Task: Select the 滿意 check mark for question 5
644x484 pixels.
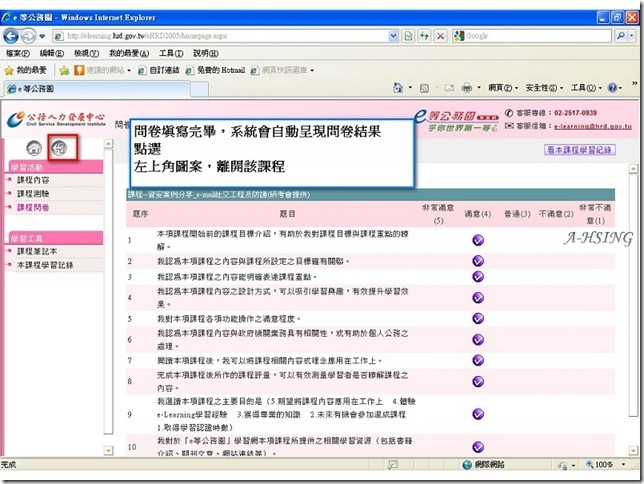Action: [x=478, y=318]
